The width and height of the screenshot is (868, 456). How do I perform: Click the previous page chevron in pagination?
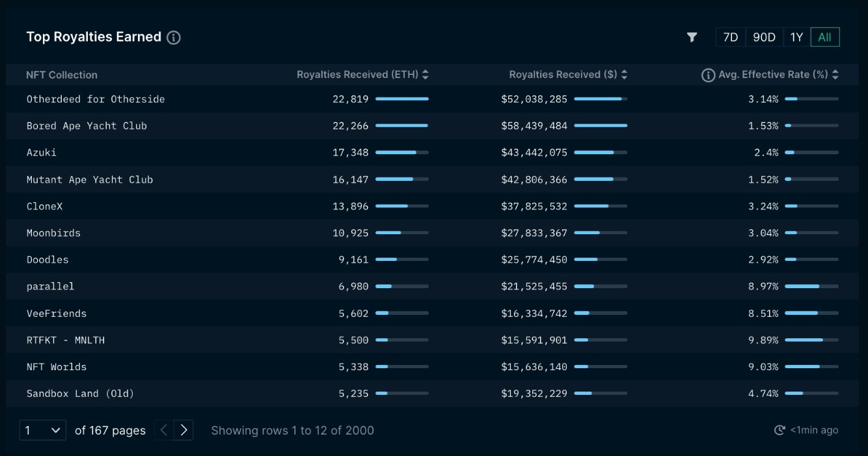(163, 430)
